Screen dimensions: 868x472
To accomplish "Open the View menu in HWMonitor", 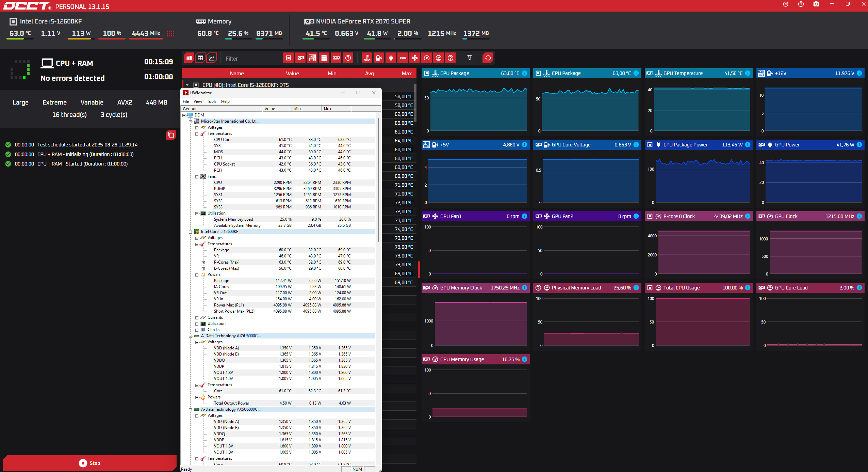I will [198, 101].
